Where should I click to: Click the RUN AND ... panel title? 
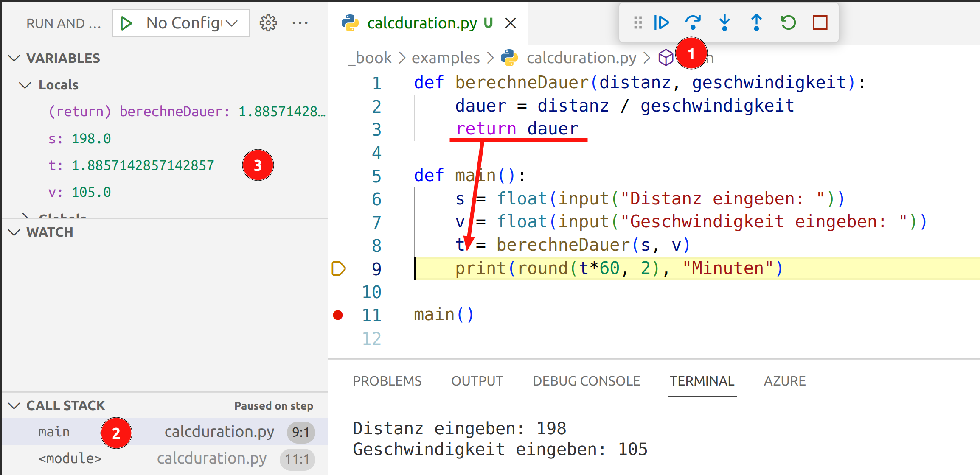pyautogui.click(x=64, y=23)
